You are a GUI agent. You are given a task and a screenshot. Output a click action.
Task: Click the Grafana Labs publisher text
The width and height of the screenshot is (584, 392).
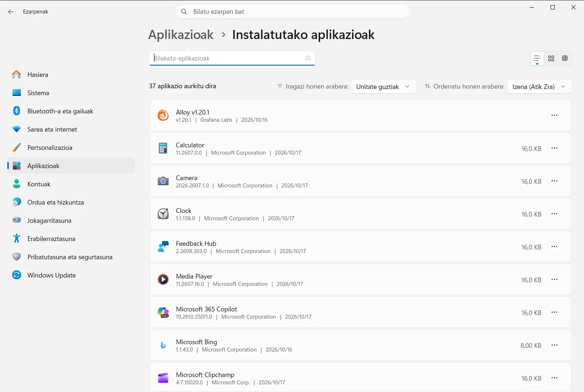click(x=216, y=120)
